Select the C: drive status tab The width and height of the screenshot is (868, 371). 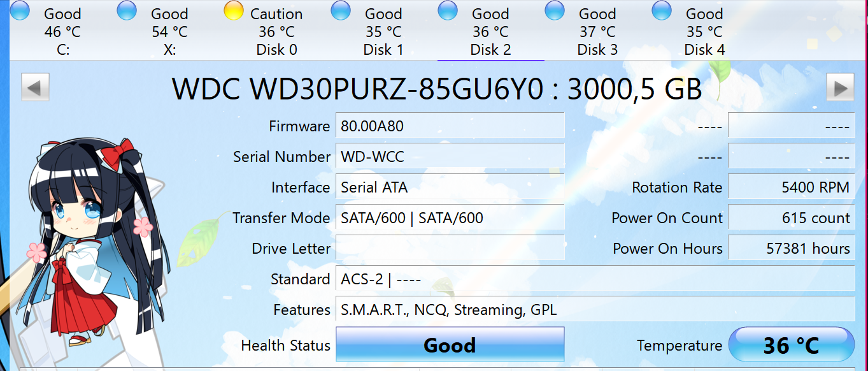[x=63, y=31]
